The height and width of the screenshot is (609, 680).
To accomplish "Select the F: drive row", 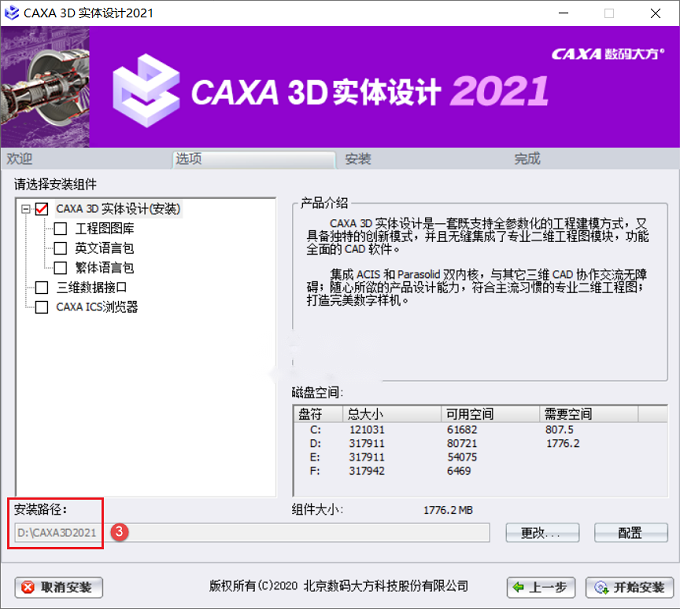I will (480, 471).
